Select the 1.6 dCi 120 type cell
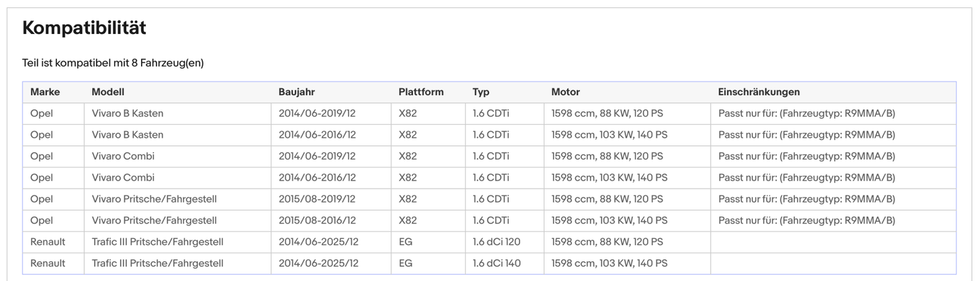This screenshot has height=281, width=980. (496, 242)
